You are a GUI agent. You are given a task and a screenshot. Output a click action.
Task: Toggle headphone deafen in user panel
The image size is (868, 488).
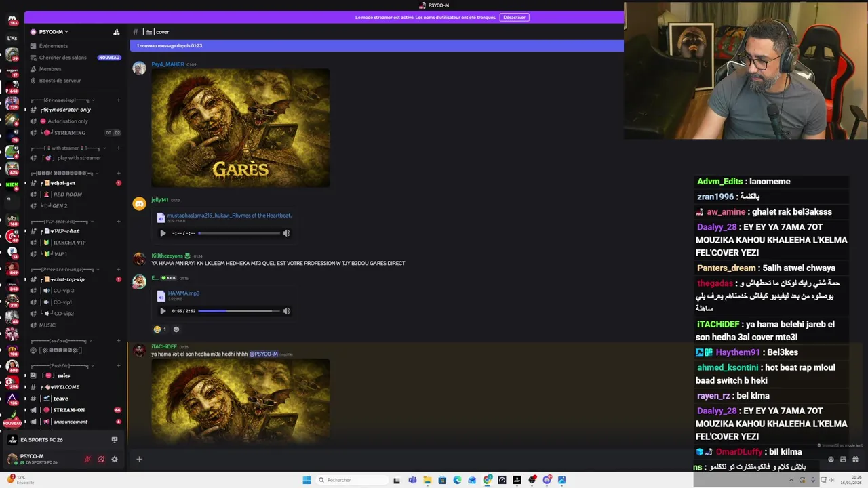101,459
